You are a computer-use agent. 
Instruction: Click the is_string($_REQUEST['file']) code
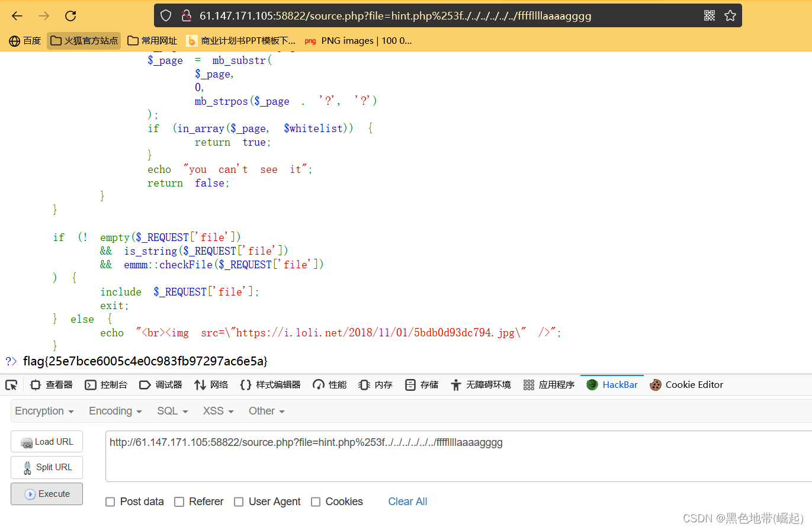[206, 251]
